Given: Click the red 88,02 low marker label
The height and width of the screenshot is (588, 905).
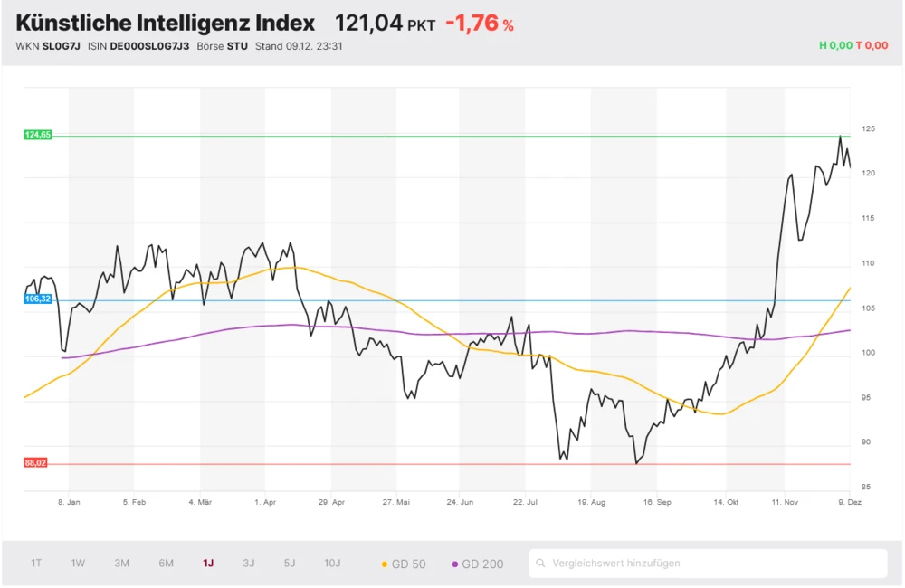Looking at the screenshot, I should [35, 462].
